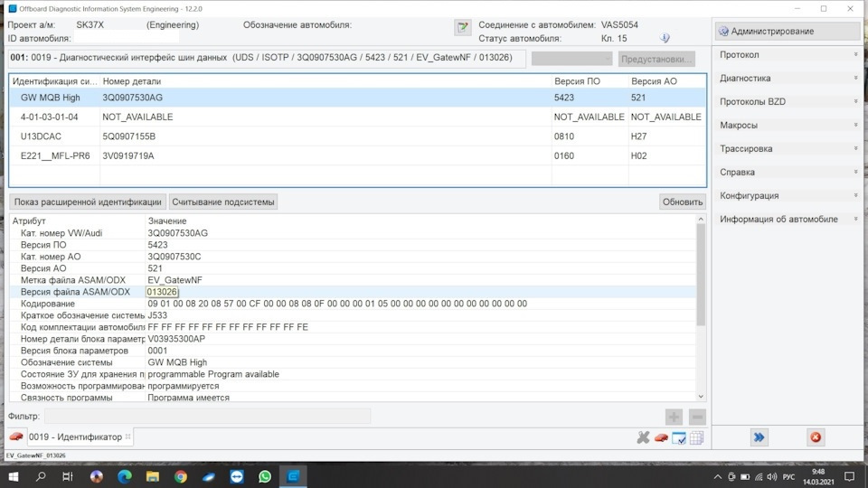Click the Администрирование gear icon
The width and height of the screenshot is (868, 488).
tap(723, 32)
